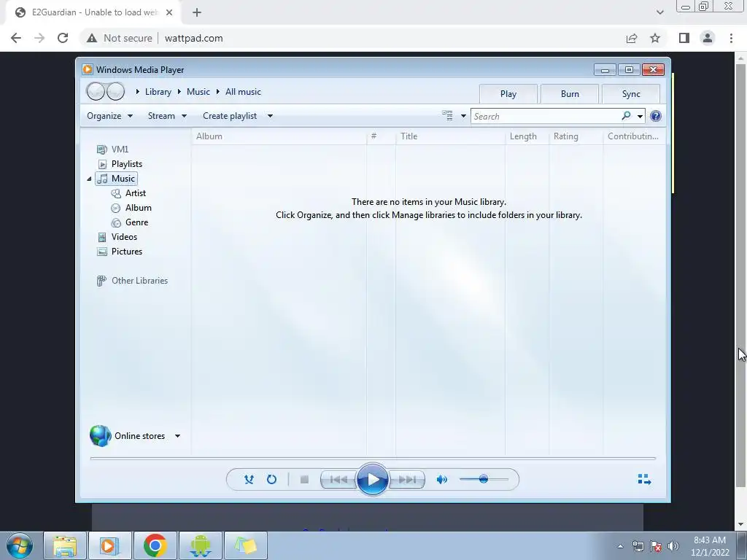Screen dimensions: 747x560
Task: Click the volume slider handle
Action: coord(483,479)
